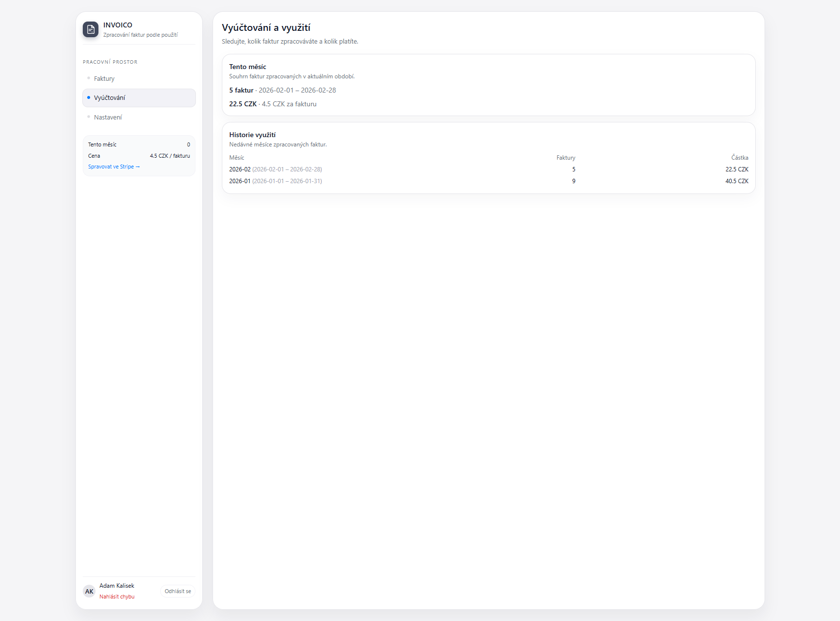Viewport: 840px width, 621px height.
Task: Click the AK user avatar
Action: [x=89, y=591]
